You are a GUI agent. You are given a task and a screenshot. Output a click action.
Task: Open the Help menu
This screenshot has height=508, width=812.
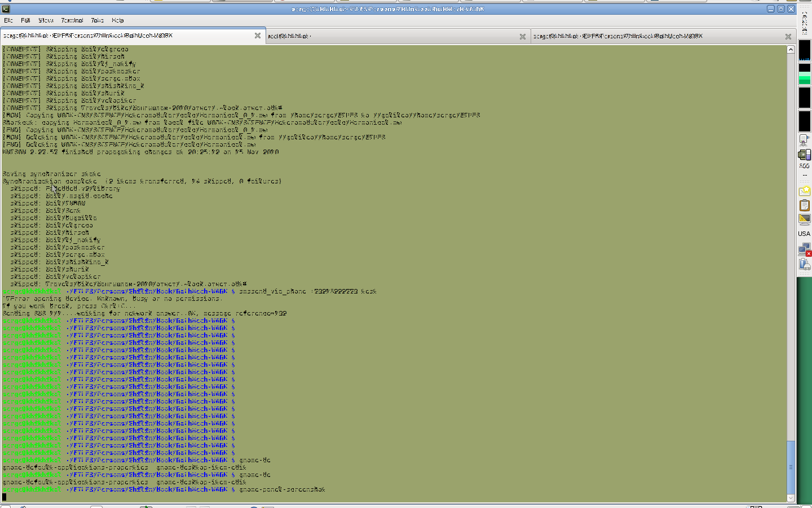(117, 20)
